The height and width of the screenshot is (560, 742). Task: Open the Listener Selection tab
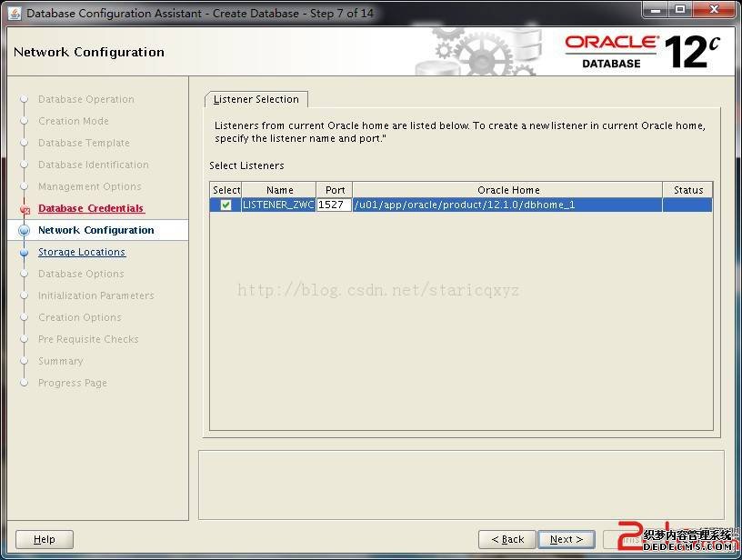pyautogui.click(x=256, y=99)
